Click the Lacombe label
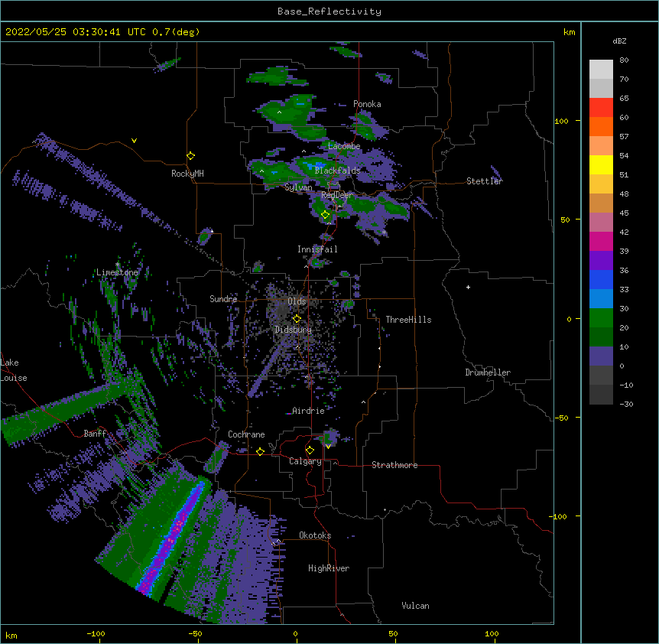Image resolution: width=659 pixels, height=644 pixels. click(x=344, y=146)
